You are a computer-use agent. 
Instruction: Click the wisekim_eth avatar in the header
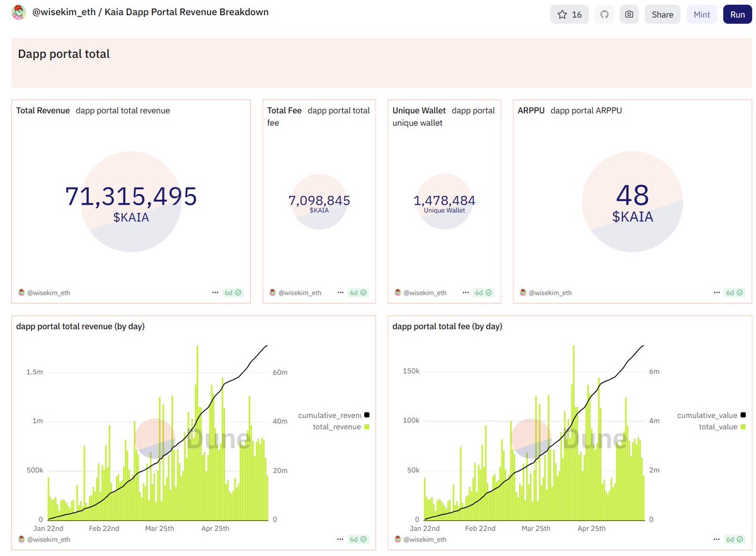[x=18, y=12]
